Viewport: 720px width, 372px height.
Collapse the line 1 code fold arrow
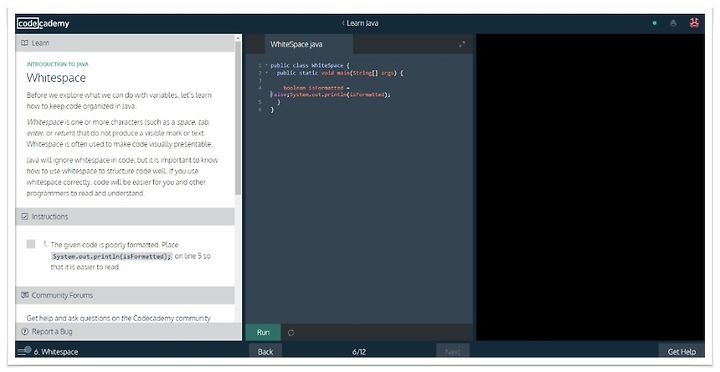266,65
